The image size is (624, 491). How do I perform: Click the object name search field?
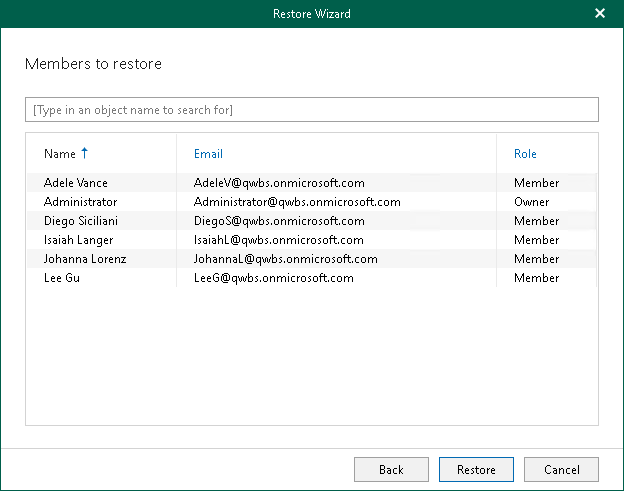(x=311, y=109)
